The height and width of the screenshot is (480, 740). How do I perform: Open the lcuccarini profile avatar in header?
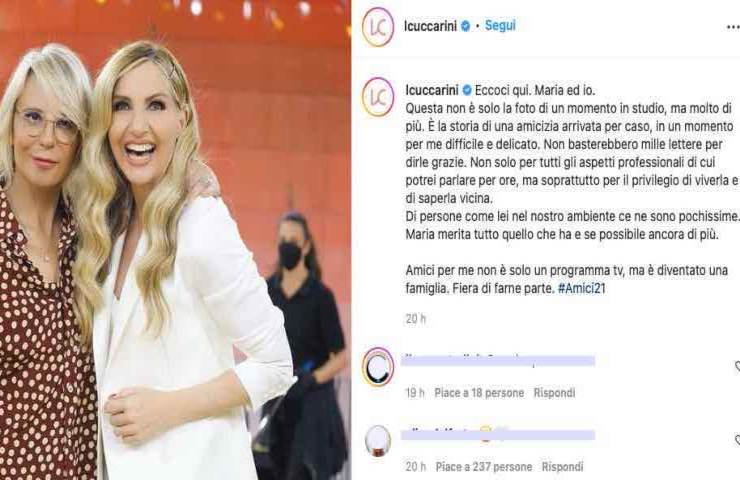click(x=378, y=27)
